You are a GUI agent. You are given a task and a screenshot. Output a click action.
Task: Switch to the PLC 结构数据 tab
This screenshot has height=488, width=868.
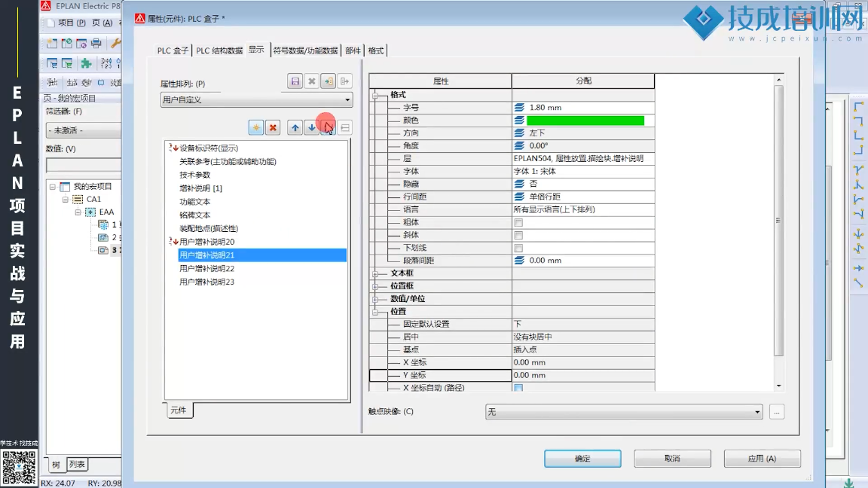point(219,50)
